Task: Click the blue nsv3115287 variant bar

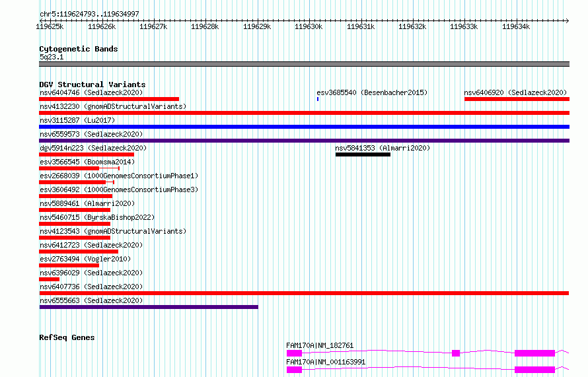Action: [304, 127]
